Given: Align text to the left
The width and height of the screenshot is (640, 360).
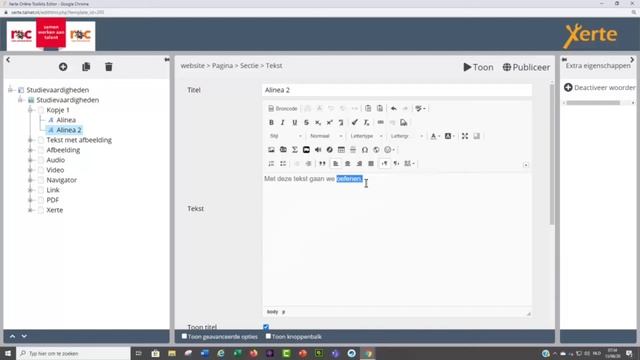Looking at the screenshot, I should (336, 164).
